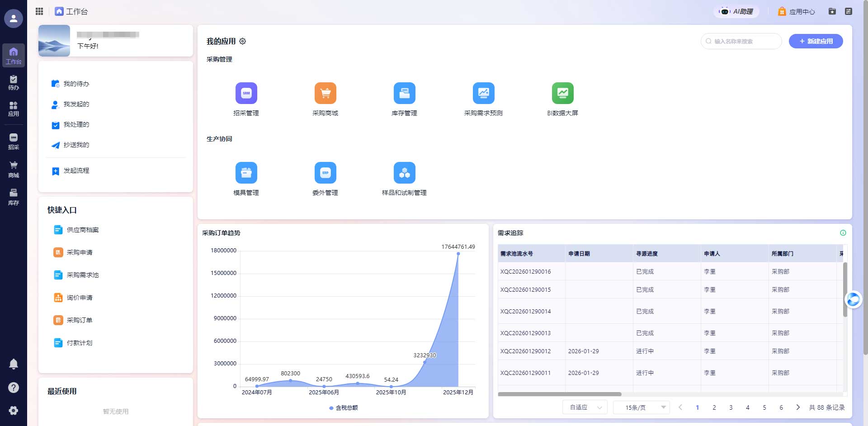Open the 库存管理 app icon

[x=405, y=93]
